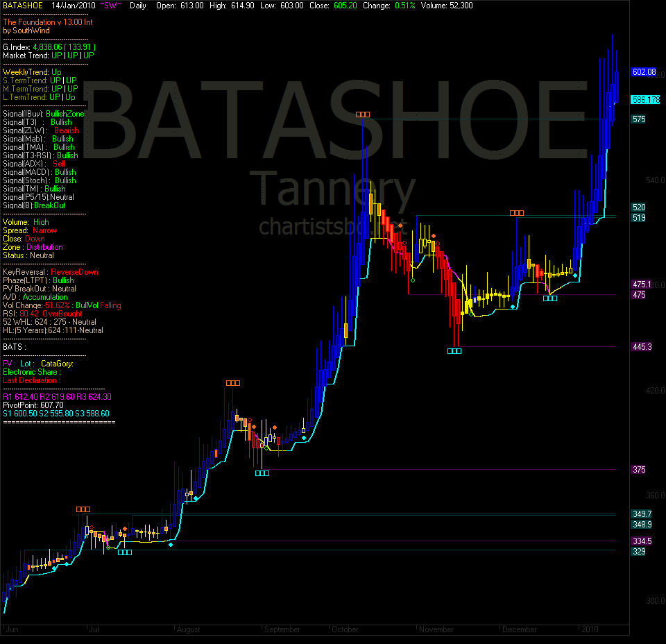The height and width of the screenshot is (644, 666).
Task: Click the L.TermTrend line
Action: pyautogui.click(x=39, y=97)
